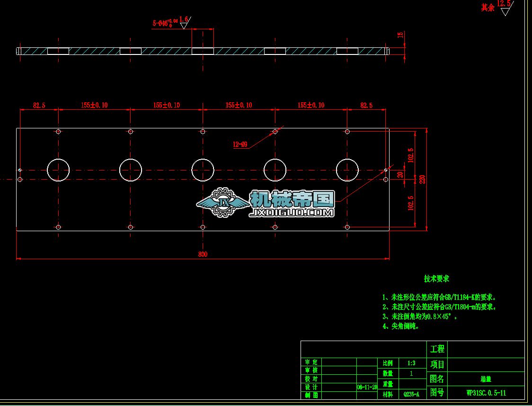
Task: Select the 82.5 dimension on the left edge
Action: click(x=39, y=104)
